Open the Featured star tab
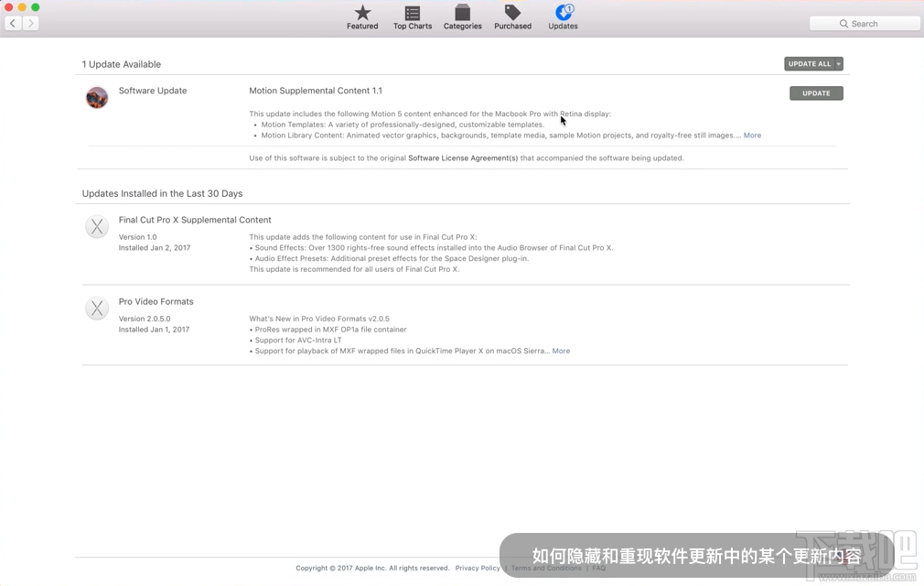The image size is (924, 586). pos(361,17)
